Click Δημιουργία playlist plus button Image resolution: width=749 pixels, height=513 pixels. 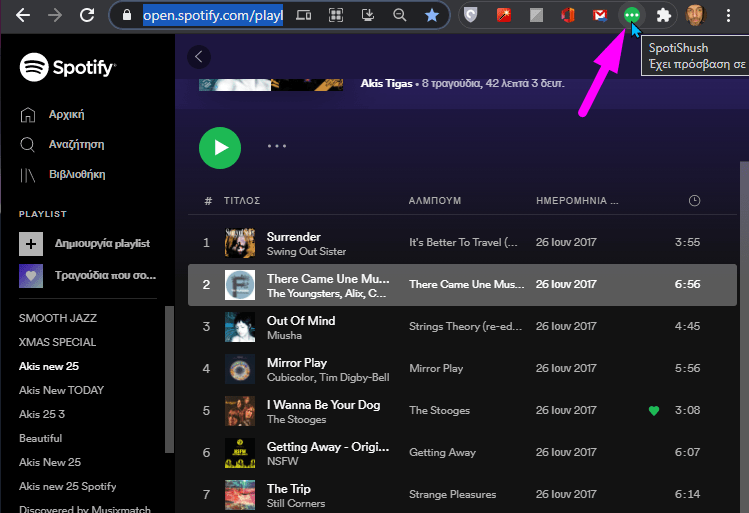[31, 244]
